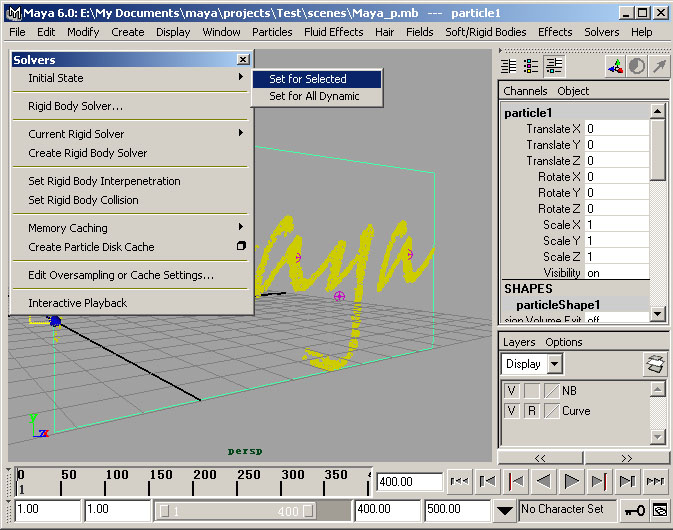Click the play backwards button
Viewport: 673px width, 530px height.
click(543, 482)
